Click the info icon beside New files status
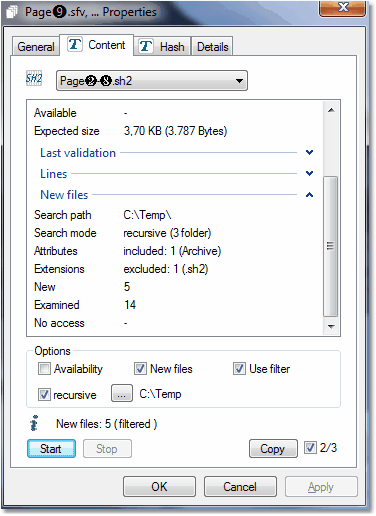This screenshot has height=516, width=376. pyautogui.click(x=34, y=423)
